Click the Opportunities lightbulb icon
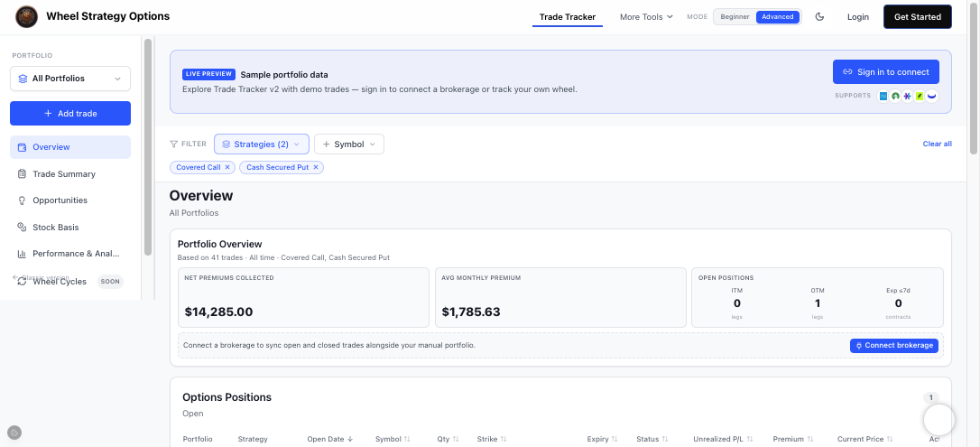The width and height of the screenshot is (980, 447). click(22, 200)
